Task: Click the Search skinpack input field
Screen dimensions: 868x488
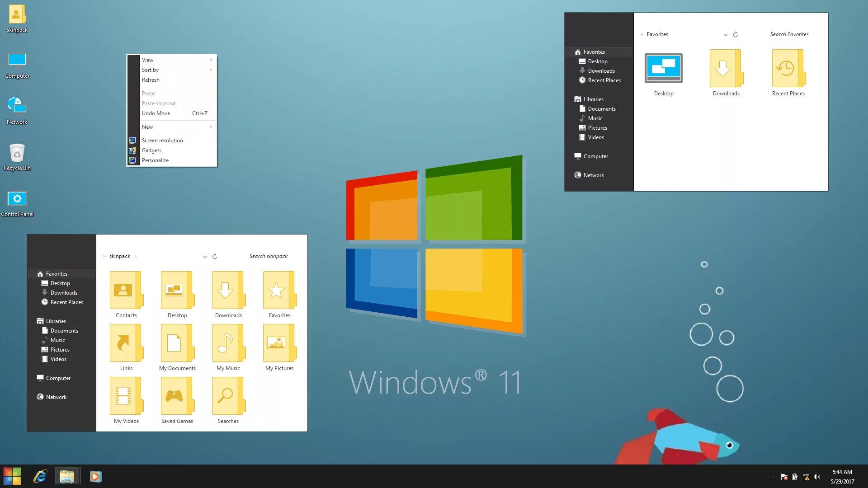Action: (267, 256)
